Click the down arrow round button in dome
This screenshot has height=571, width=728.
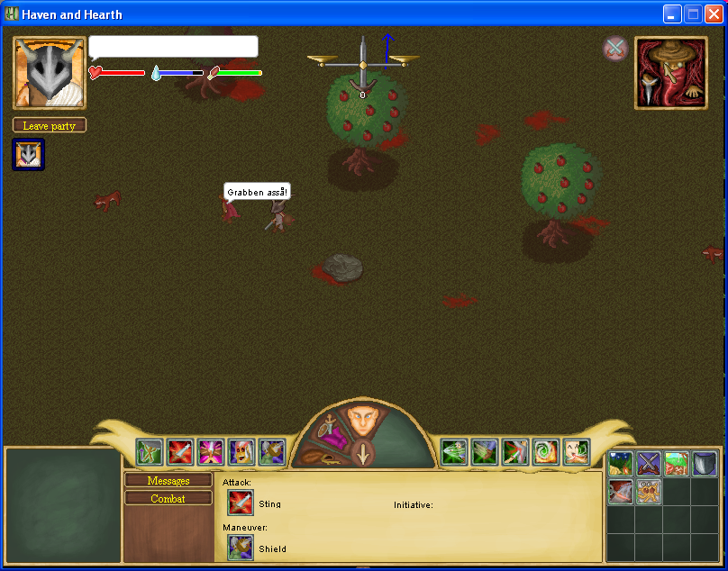(x=362, y=454)
